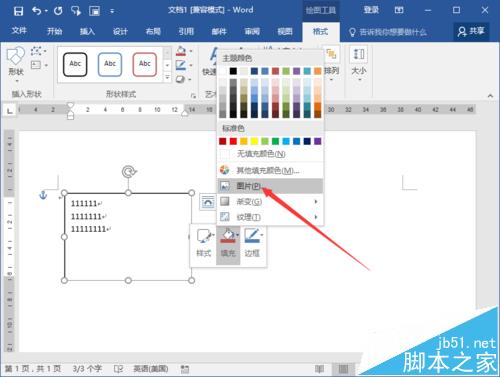Open the 设计 tab
Viewport: 500px width, 377px height.
coord(120,31)
